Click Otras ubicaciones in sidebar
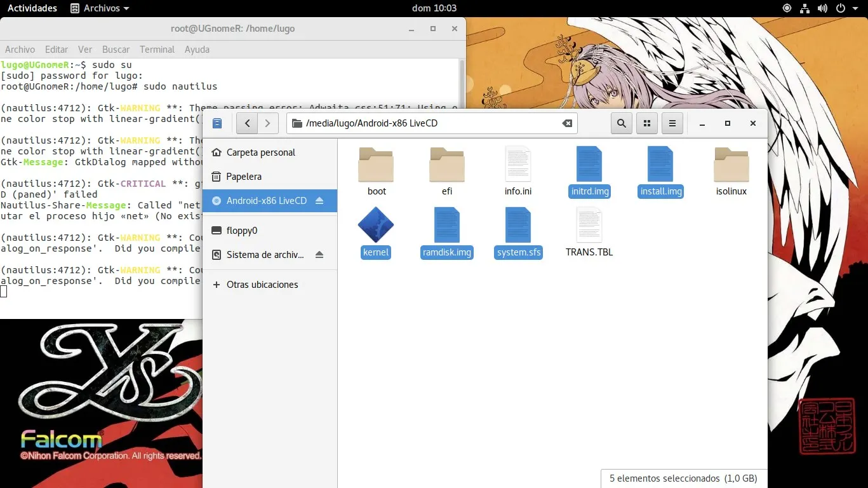 262,284
